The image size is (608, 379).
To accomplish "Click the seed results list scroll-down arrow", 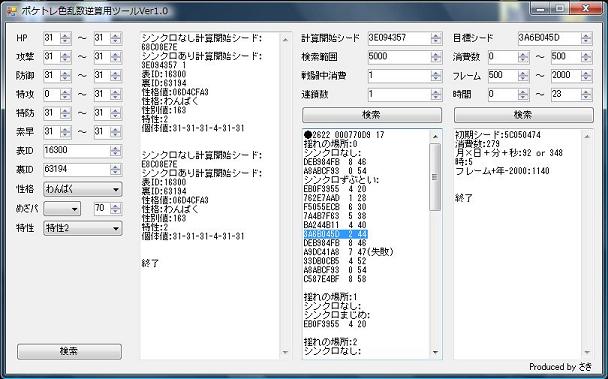I will (435, 352).
